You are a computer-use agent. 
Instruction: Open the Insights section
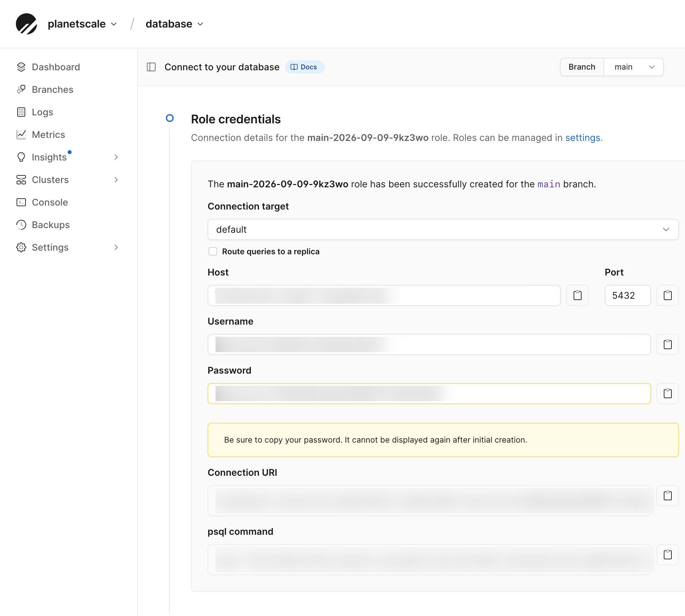tap(49, 157)
